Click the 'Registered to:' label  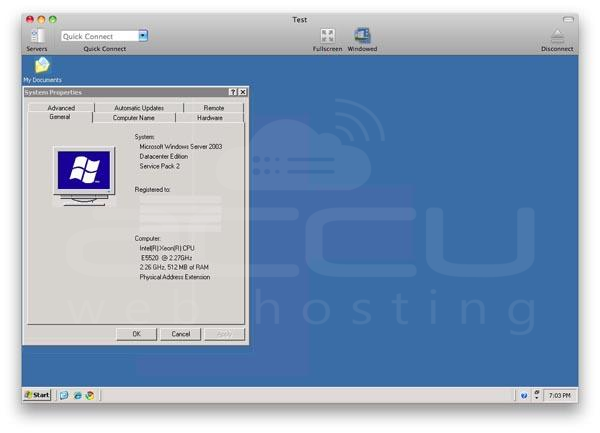(x=152, y=189)
